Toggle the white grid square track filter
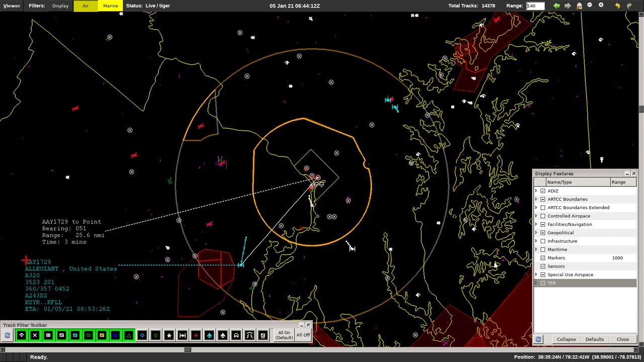 click(48, 335)
